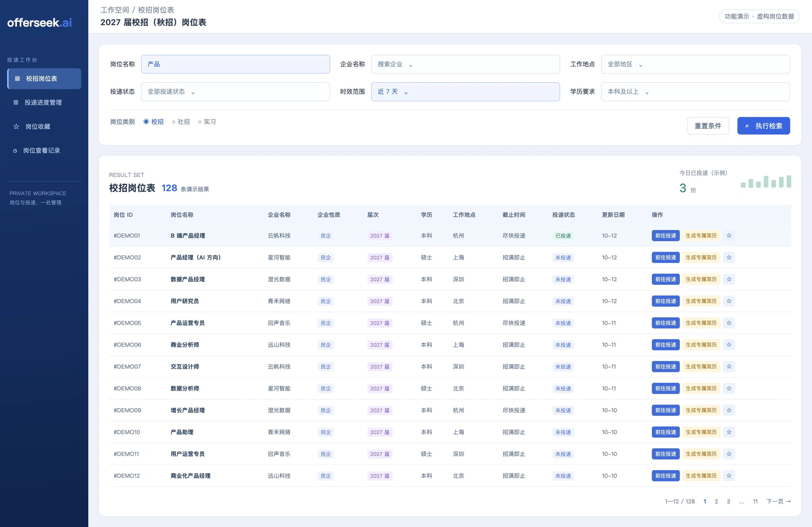Click star icon for 产品助理

[729, 432]
